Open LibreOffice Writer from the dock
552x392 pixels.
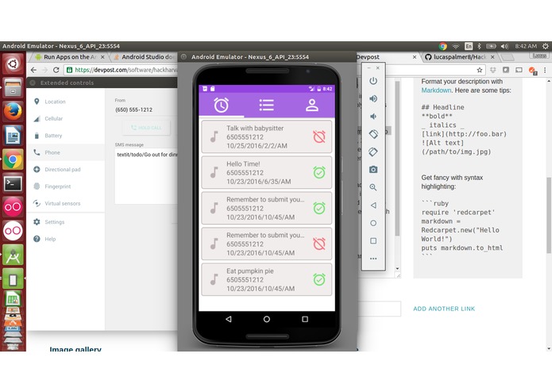pyautogui.click(x=13, y=136)
